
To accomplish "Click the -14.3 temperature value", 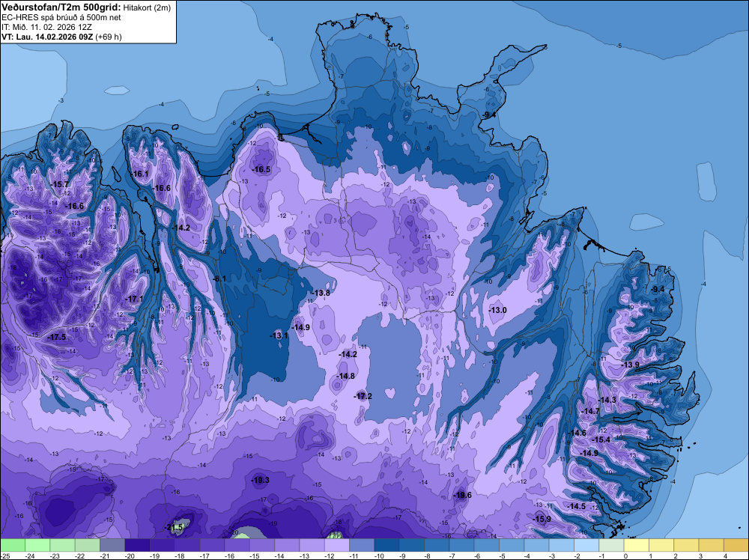I will (x=607, y=400).
